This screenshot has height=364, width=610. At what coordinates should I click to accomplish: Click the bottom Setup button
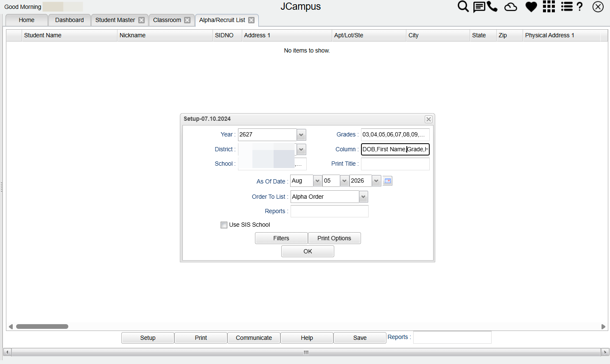tap(148, 338)
